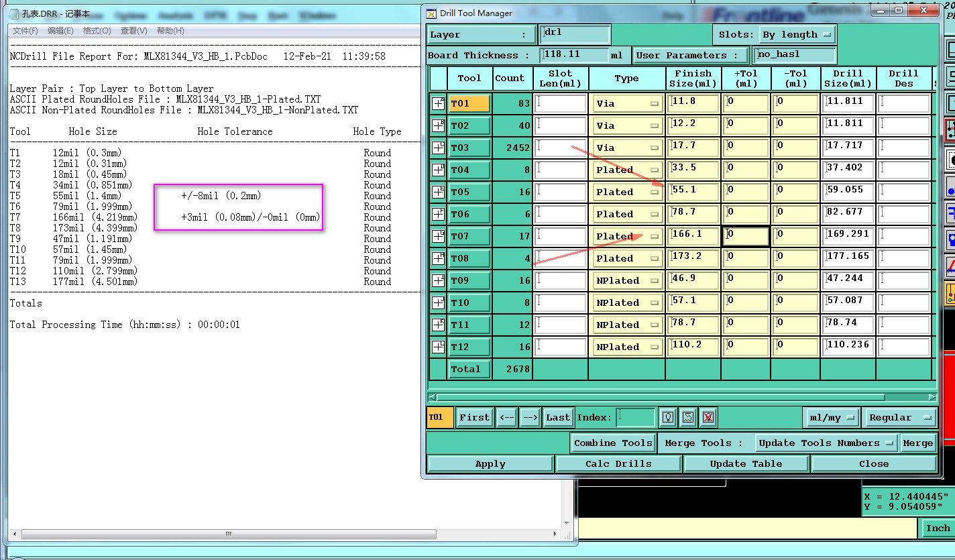Open the Type dropdown for tool T12
The image size is (955, 560).
pos(626,347)
